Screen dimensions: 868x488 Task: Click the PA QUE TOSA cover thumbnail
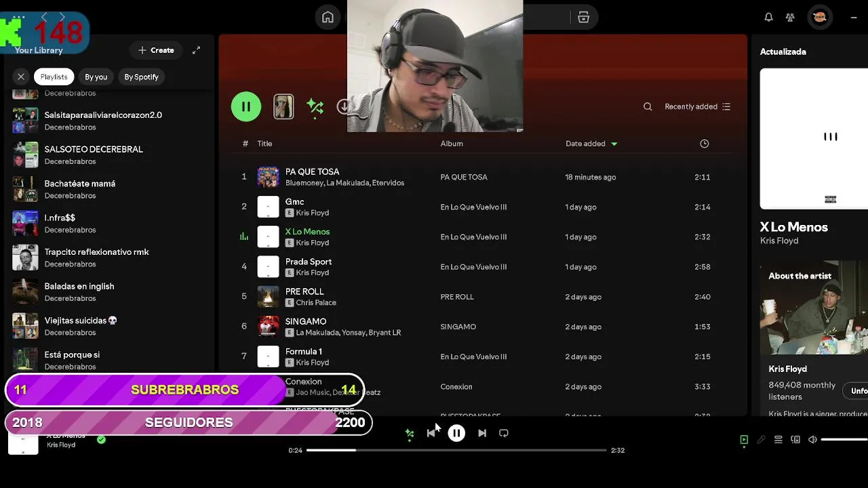pyautogui.click(x=268, y=177)
